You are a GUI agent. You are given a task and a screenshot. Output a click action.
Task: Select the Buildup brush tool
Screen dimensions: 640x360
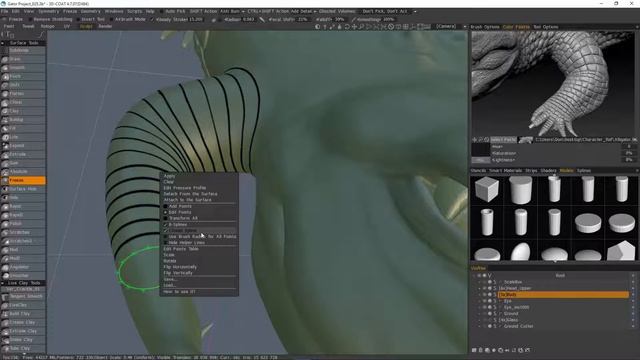click(23, 120)
